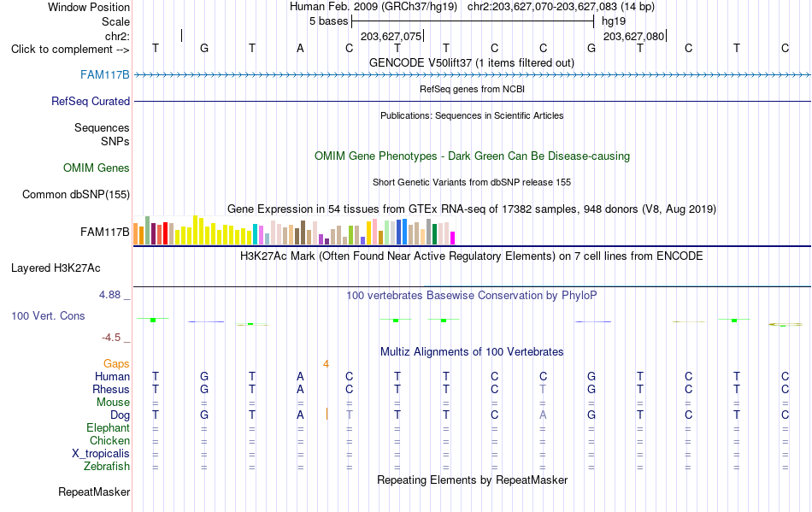Click the H3K27Ac Mark track title
This screenshot has width=812, height=512.
click(472, 256)
